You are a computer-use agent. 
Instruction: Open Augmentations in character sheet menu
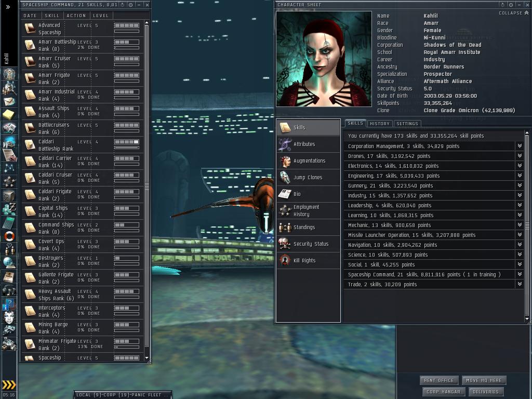pyautogui.click(x=308, y=161)
